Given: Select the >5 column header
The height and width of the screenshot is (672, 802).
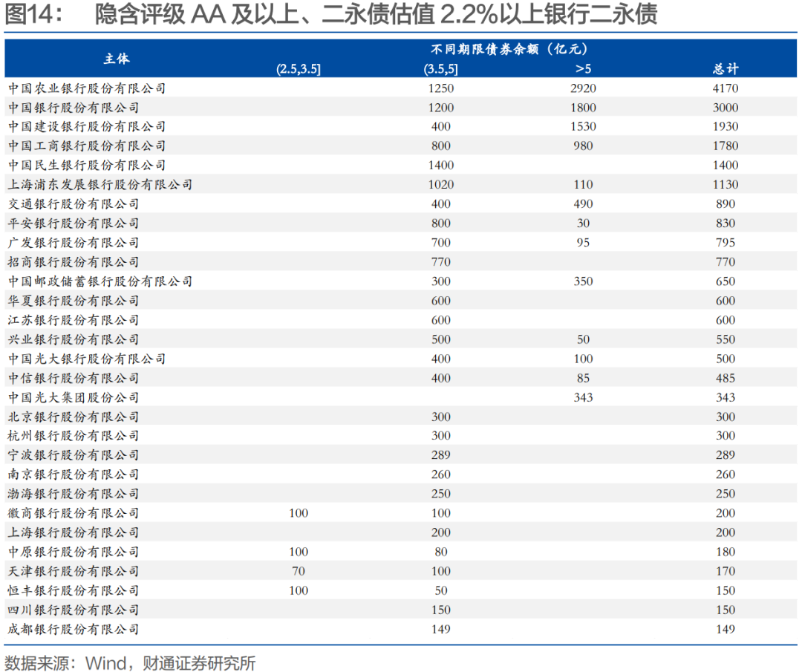Looking at the screenshot, I should (x=583, y=68).
